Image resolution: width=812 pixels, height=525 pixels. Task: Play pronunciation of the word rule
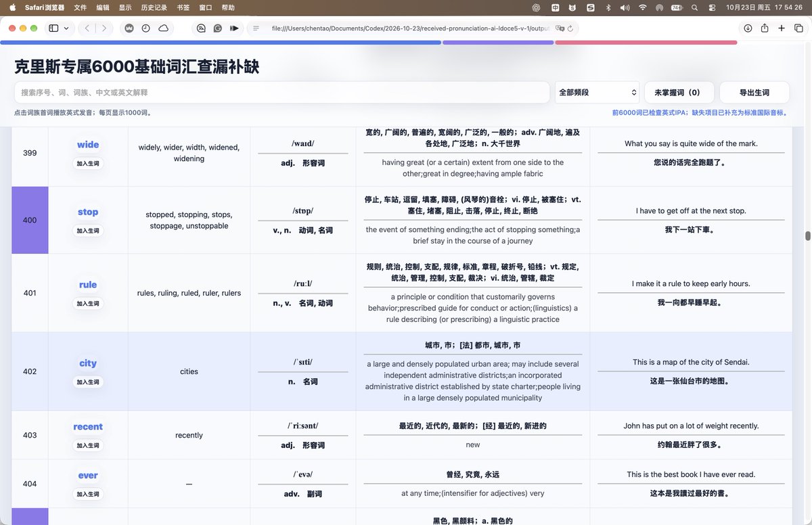[x=88, y=285]
